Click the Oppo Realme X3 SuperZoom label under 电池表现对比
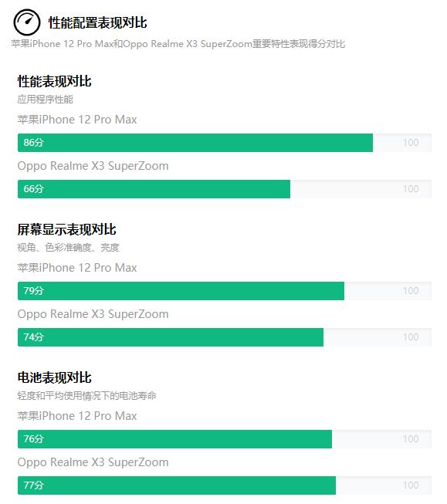The image size is (447, 504). click(93, 462)
